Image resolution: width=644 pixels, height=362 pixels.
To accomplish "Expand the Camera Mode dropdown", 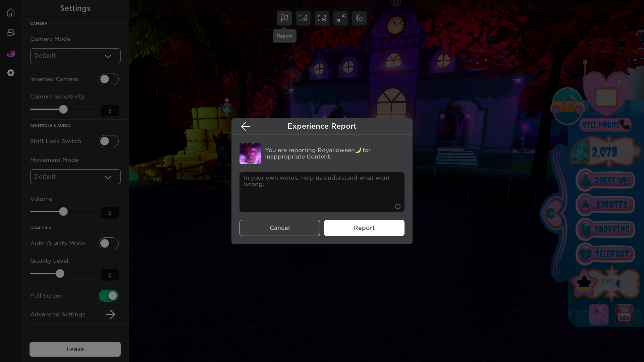I will pyautogui.click(x=75, y=55).
